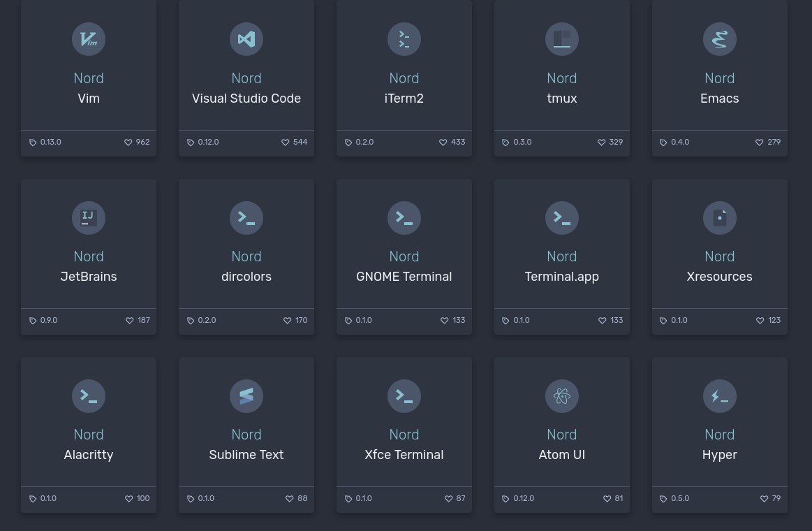Click the 279 likes on Emacs card
This screenshot has height=531, width=812.
[774, 142]
